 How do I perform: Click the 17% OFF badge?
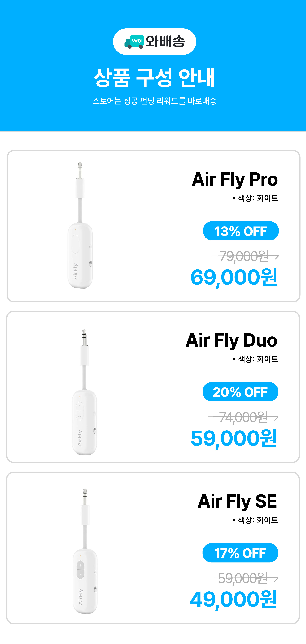[240, 553]
